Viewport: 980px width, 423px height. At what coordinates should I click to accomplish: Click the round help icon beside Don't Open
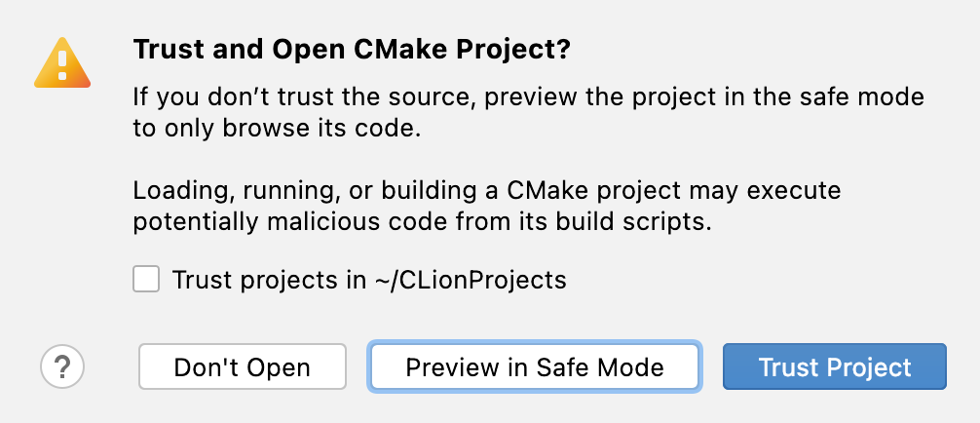tap(62, 367)
